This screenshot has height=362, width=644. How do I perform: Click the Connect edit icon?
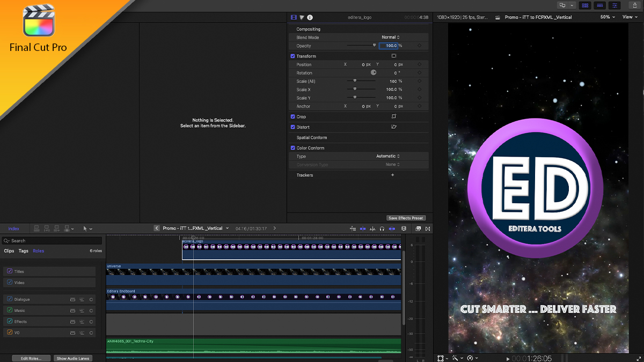tap(36, 228)
